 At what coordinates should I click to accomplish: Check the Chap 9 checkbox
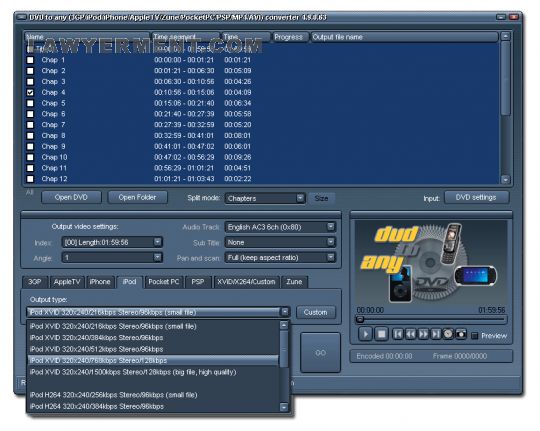click(x=30, y=146)
